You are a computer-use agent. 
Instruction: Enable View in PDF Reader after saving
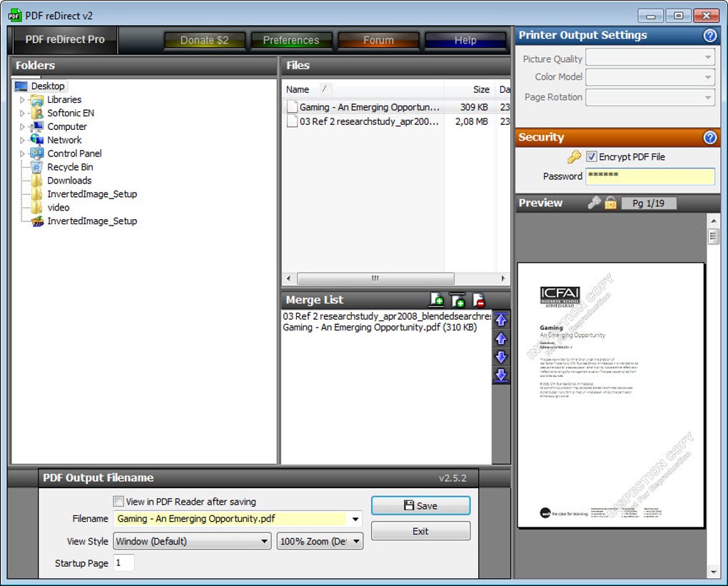point(118,502)
